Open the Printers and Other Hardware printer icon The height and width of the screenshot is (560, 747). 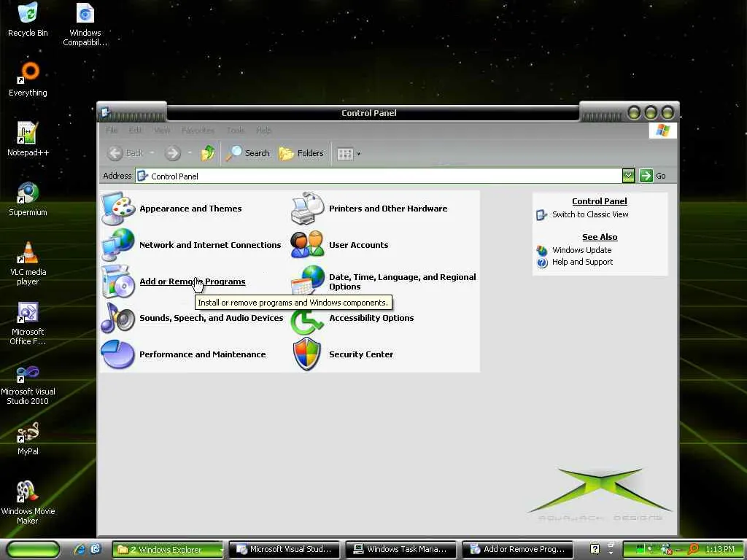tap(307, 209)
